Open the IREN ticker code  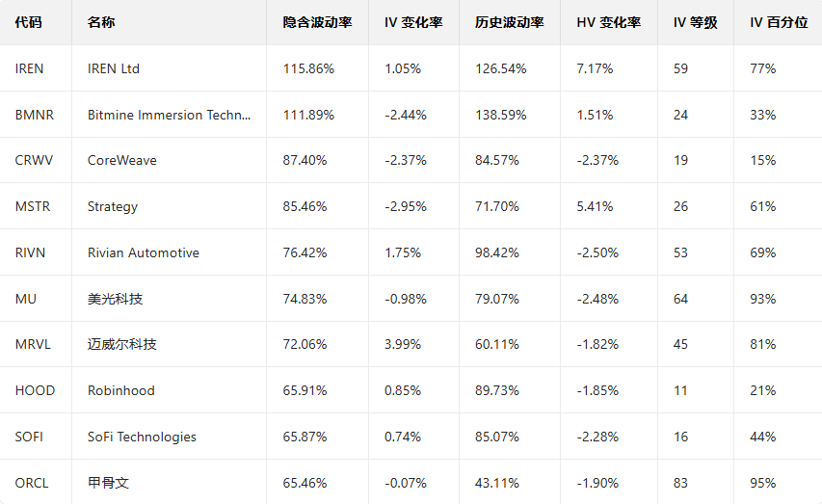coord(30,68)
